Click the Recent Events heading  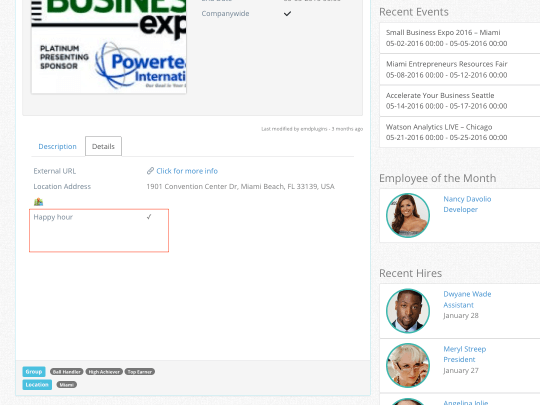click(x=414, y=12)
